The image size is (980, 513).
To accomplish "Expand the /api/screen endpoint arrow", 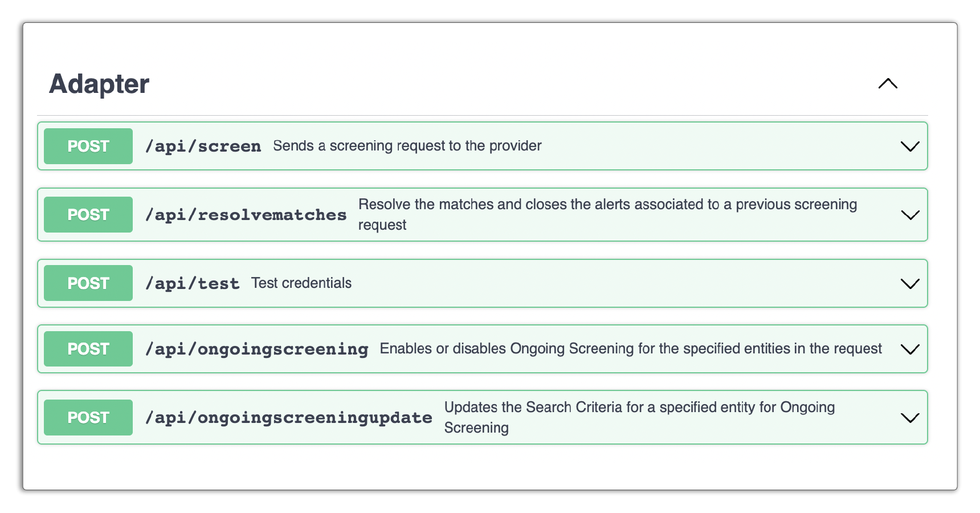I will (910, 146).
